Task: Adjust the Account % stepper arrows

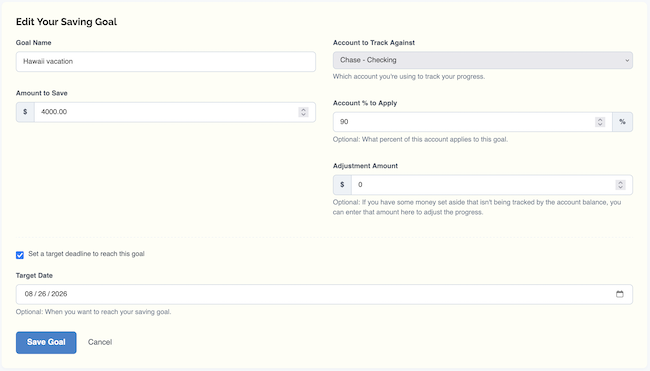Action: [x=600, y=122]
